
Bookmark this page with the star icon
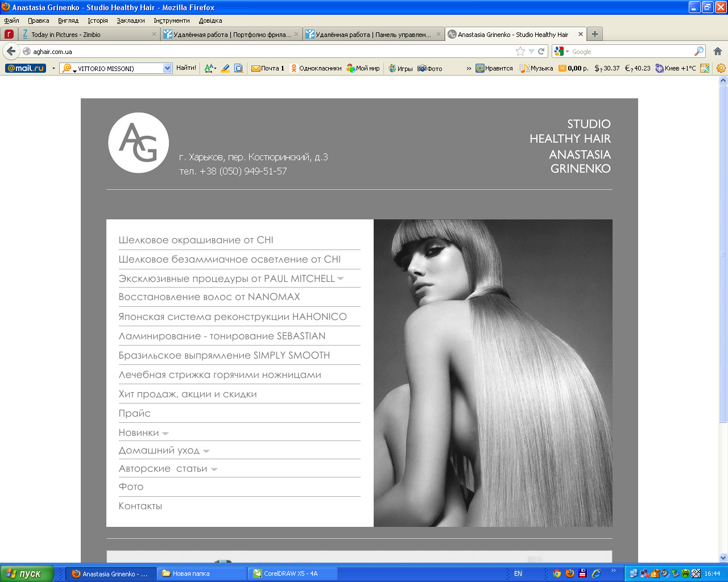pos(520,51)
